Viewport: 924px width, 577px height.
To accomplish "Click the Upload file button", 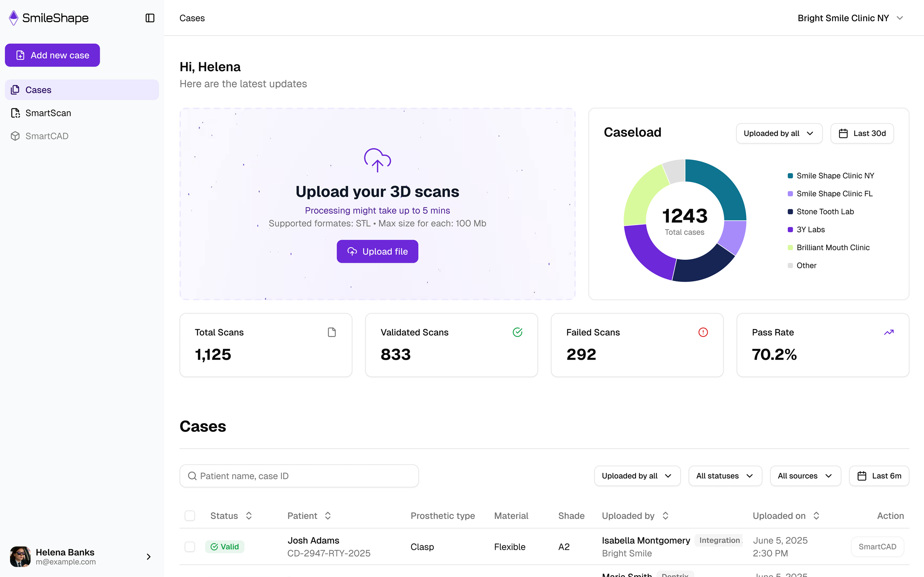I will pyautogui.click(x=377, y=251).
